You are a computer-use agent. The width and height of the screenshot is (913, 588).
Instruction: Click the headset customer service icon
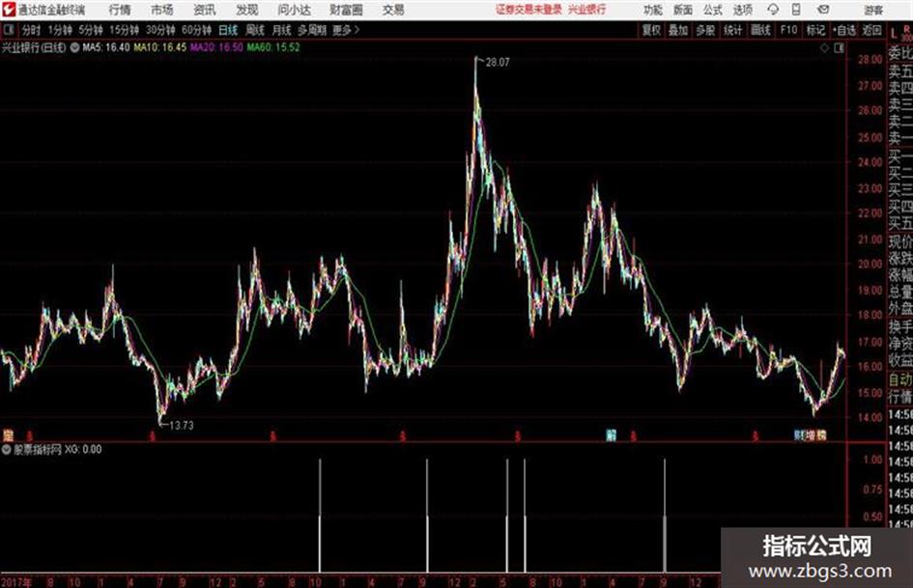pyautogui.click(x=773, y=10)
